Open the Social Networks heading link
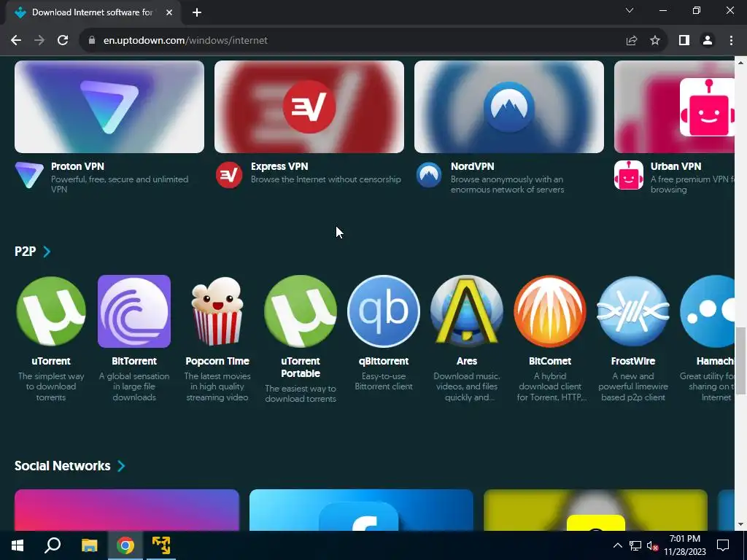 click(63, 466)
